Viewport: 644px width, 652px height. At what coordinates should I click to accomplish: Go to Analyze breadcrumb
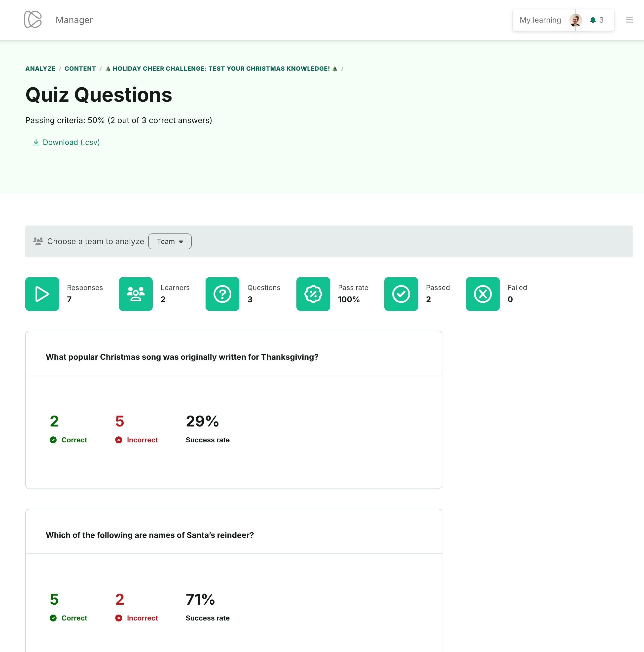click(40, 68)
